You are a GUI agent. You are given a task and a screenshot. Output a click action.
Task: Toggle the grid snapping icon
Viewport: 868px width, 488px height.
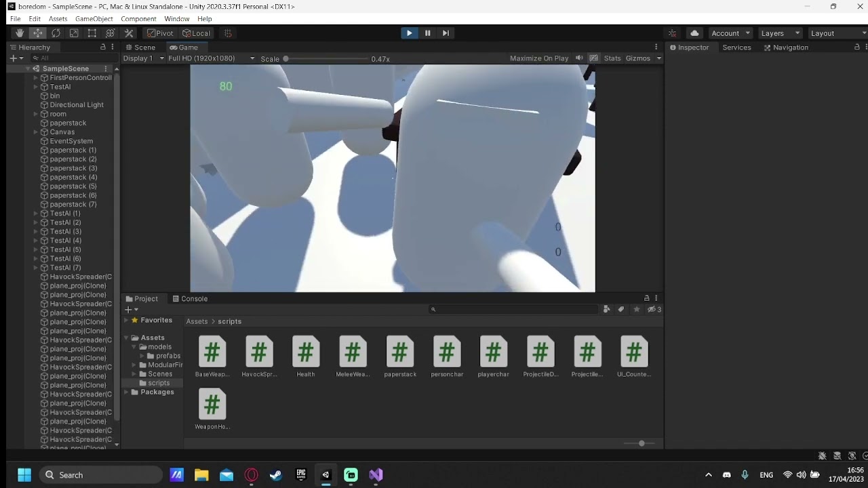coord(228,33)
